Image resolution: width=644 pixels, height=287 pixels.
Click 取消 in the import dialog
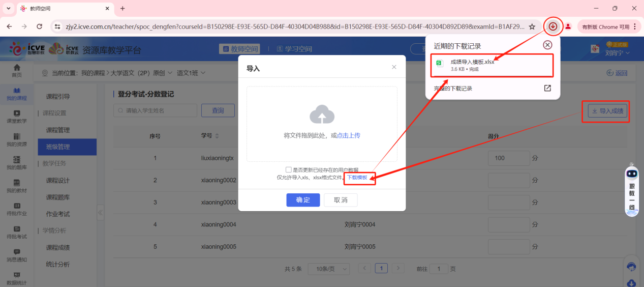coord(341,200)
